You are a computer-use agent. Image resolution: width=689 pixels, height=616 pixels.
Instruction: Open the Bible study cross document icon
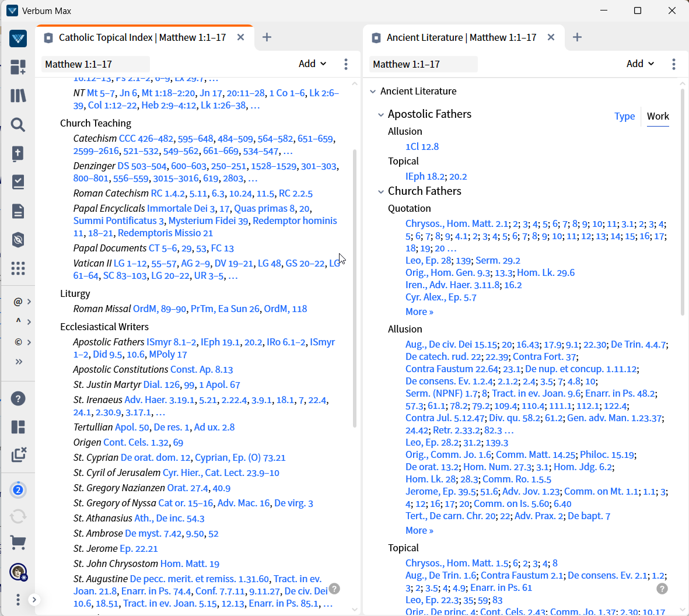tap(18, 154)
